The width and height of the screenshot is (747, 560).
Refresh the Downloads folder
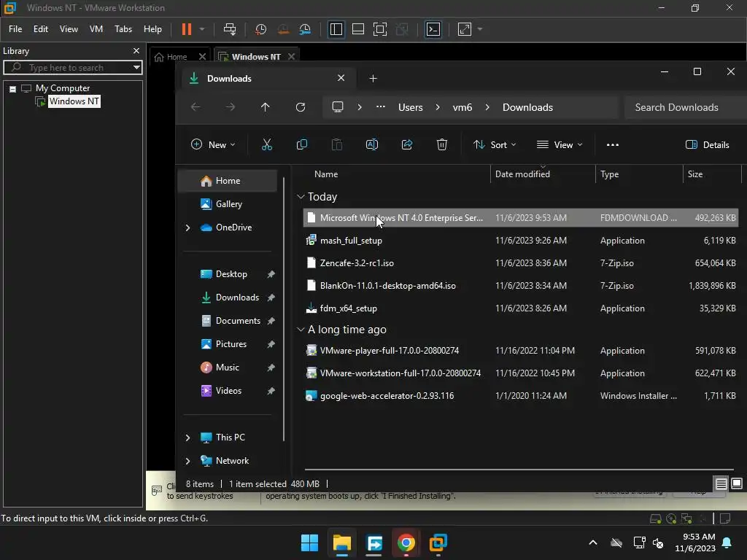[301, 107]
